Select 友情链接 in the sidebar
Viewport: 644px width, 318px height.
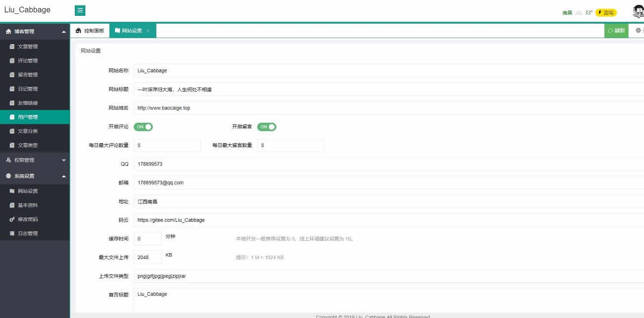tap(28, 103)
